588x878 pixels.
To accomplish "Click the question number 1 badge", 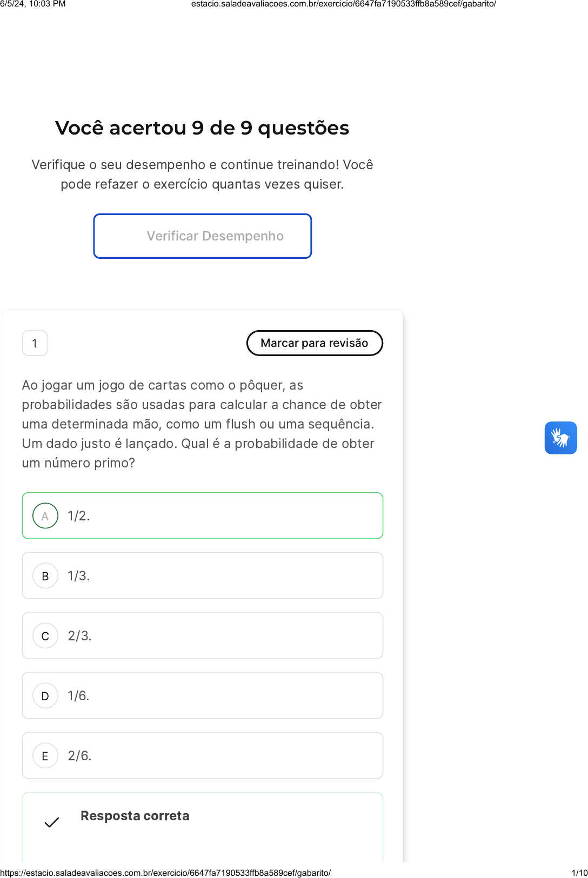I will tap(35, 343).
